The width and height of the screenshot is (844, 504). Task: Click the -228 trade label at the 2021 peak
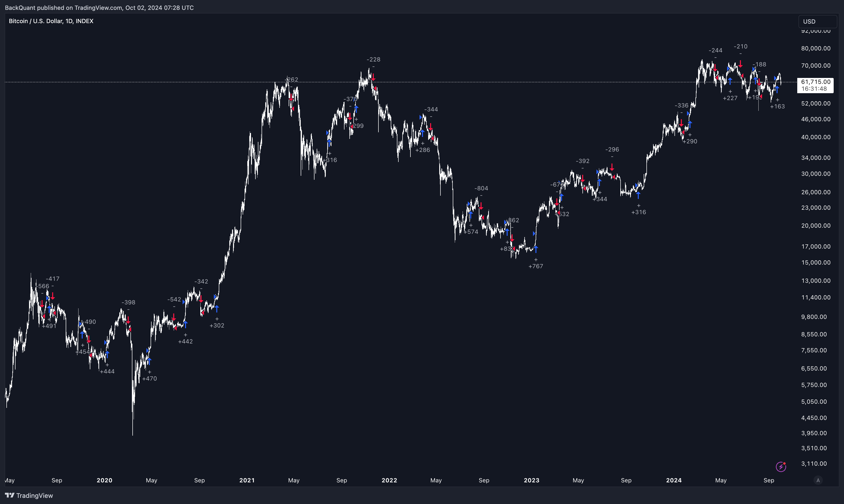tap(374, 59)
